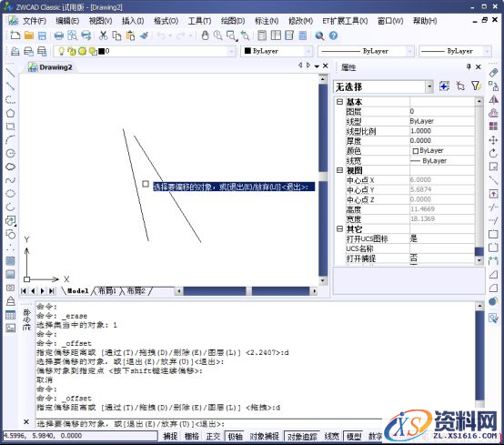Viewport: 504px width, 445px height.
Task: Click the Rotate modify tool
Action: point(493,154)
